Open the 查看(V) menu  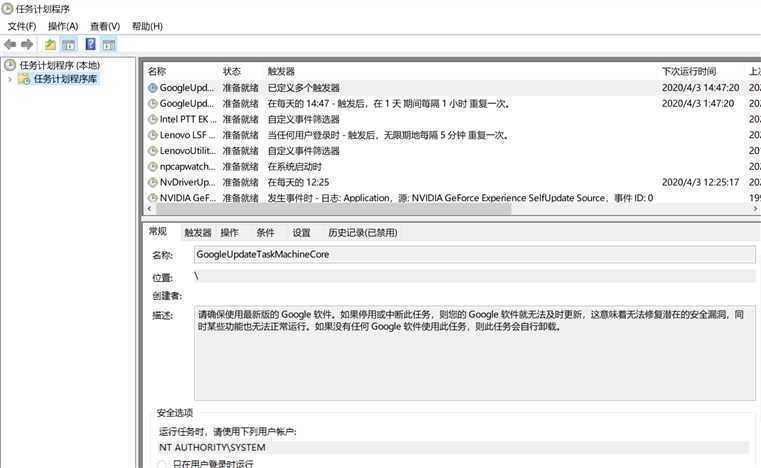coord(105,26)
